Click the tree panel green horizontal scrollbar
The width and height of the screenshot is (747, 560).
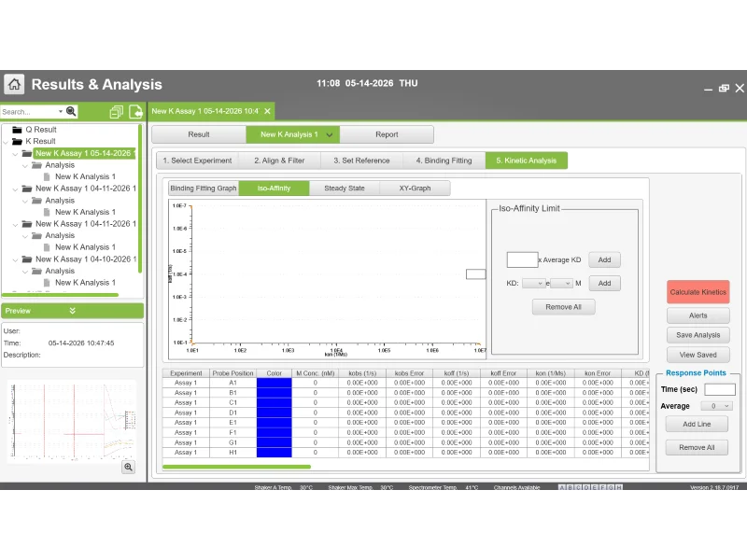[60, 295]
